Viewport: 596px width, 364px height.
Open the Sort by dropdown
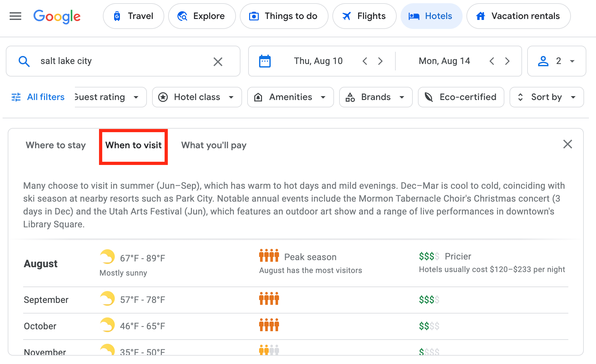tap(546, 97)
